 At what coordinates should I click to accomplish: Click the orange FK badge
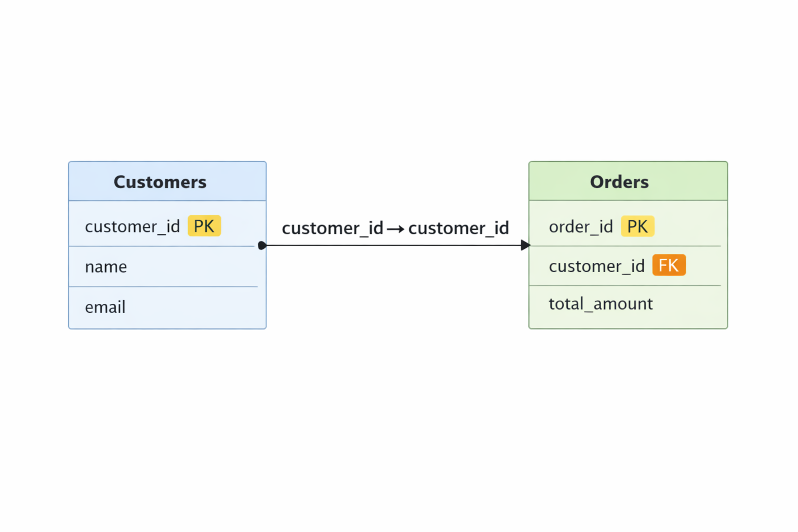click(x=669, y=265)
